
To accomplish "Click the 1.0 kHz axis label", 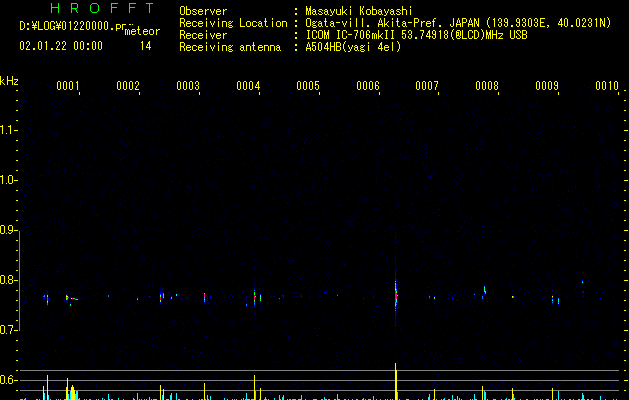I will click(8, 180).
